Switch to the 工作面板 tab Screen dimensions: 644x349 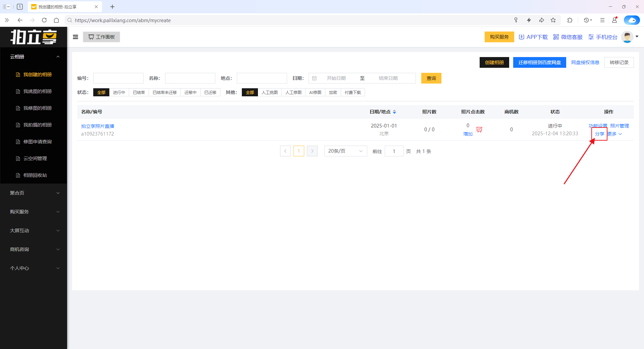[x=101, y=37]
